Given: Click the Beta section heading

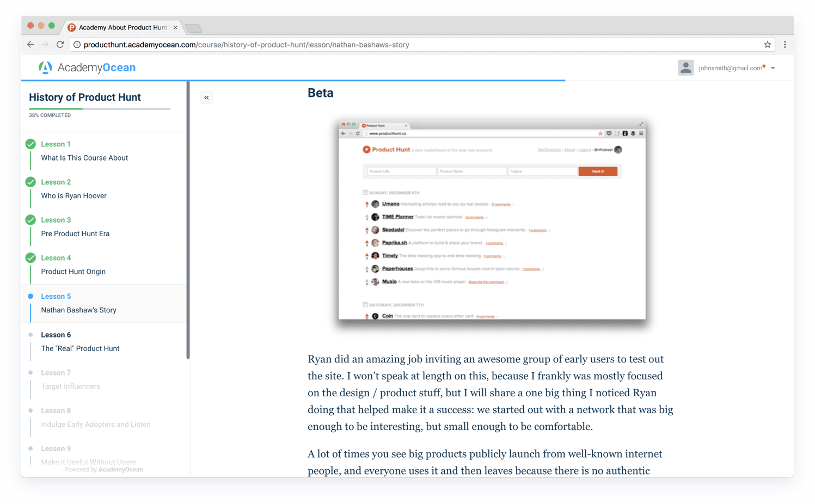Looking at the screenshot, I should [x=320, y=93].
